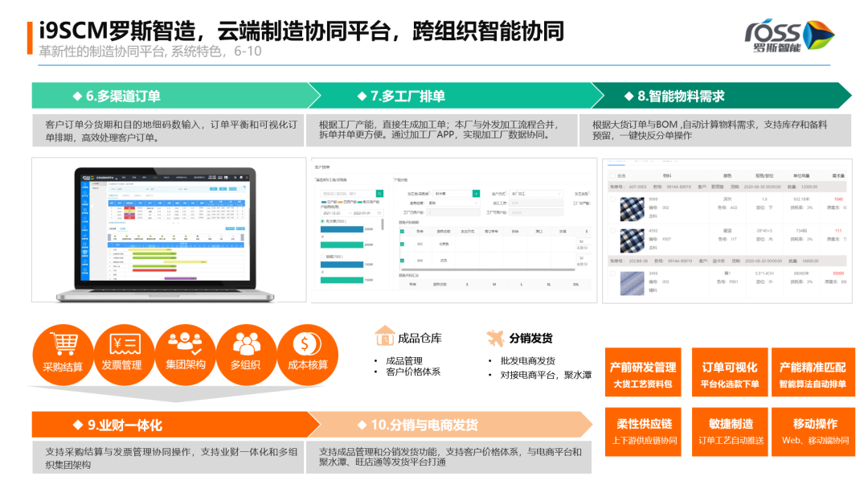Open the 生产方式 dropdown
868x489 pixels.
coord(536,194)
